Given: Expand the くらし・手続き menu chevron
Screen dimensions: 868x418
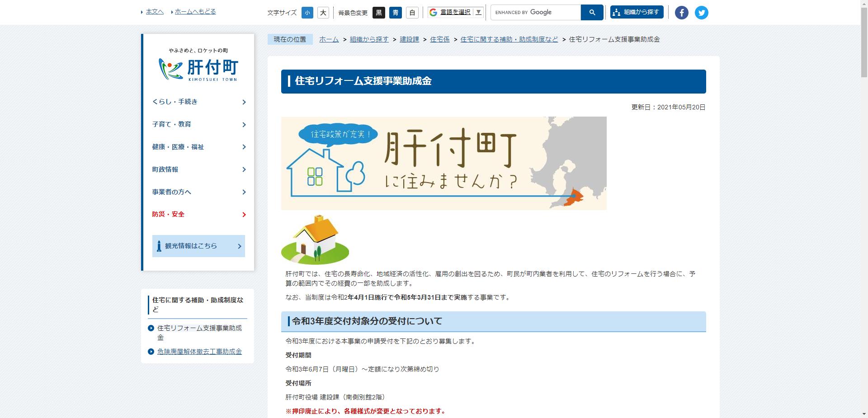Looking at the screenshot, I should click(244, 102).
